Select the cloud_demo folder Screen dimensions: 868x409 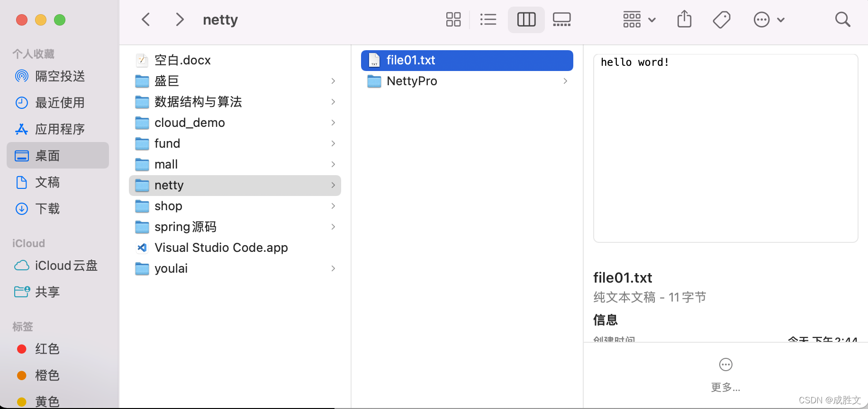click(x=235, y=123)
